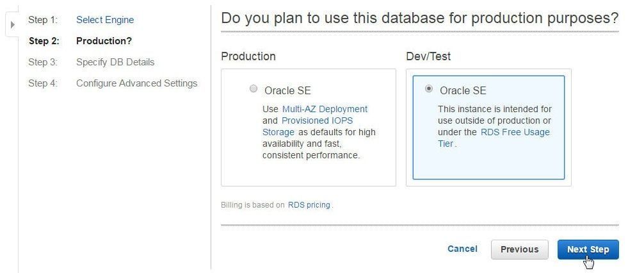Click the Production column heading

click(248, 56)
